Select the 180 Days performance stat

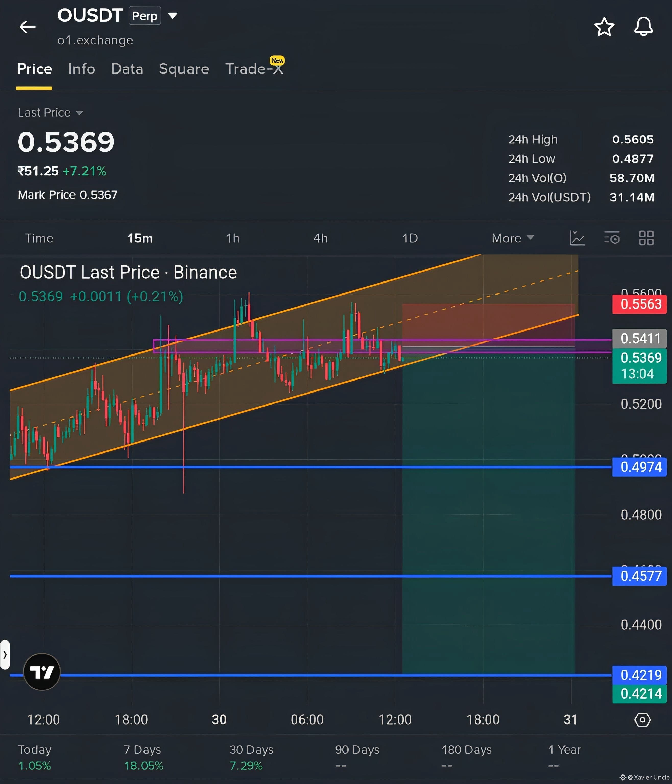466,757
